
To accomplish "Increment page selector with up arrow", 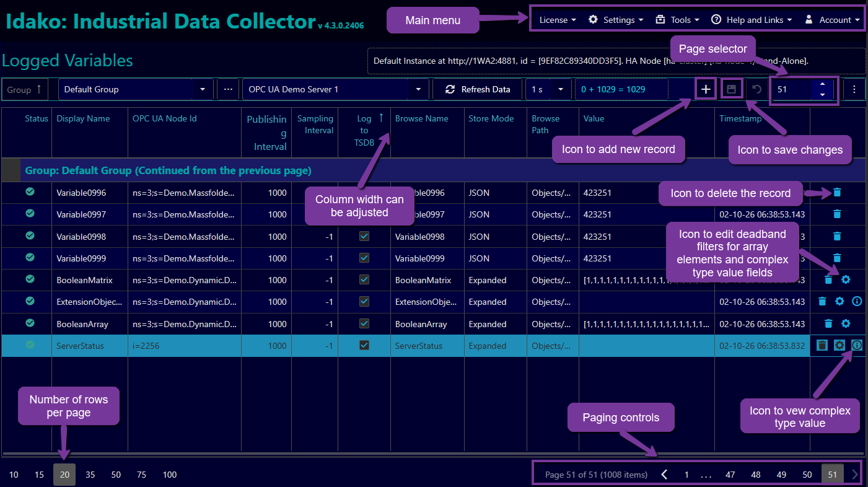I will point(822,84).
